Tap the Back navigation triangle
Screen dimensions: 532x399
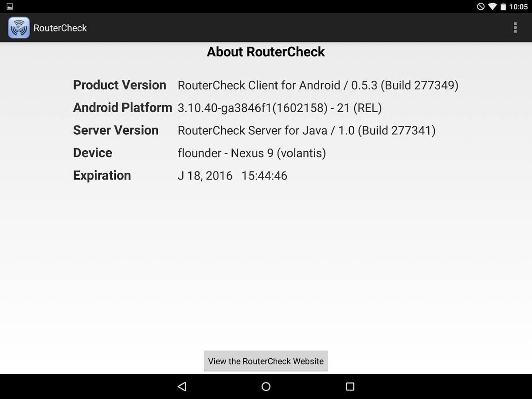click(x=182, y=386)
